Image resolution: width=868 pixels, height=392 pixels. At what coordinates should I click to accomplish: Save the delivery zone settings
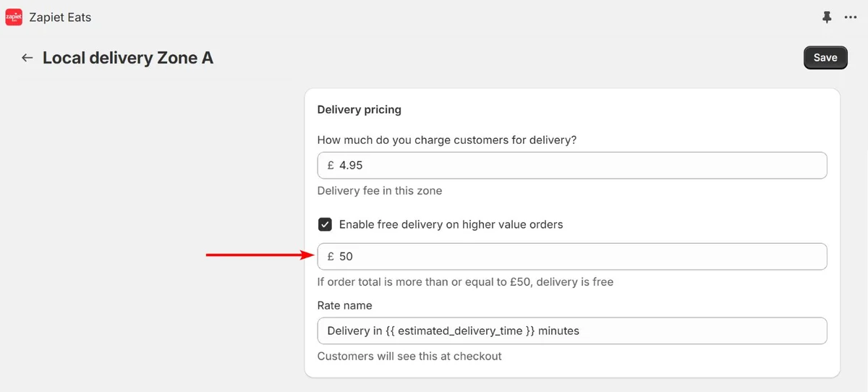825,58
